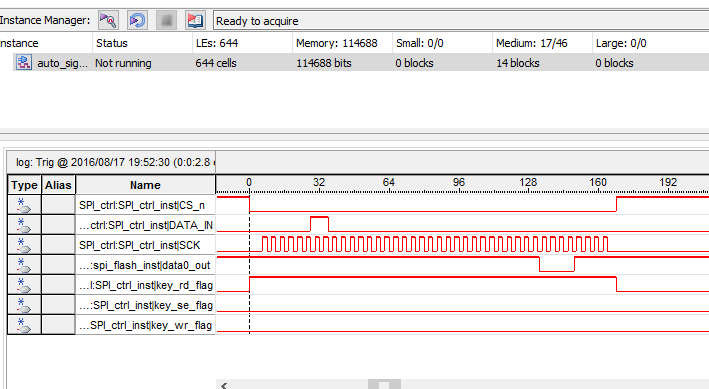Click the type icon for SCK signal
This screenshot has height=389, width=709.
click(x=24, y=245)
